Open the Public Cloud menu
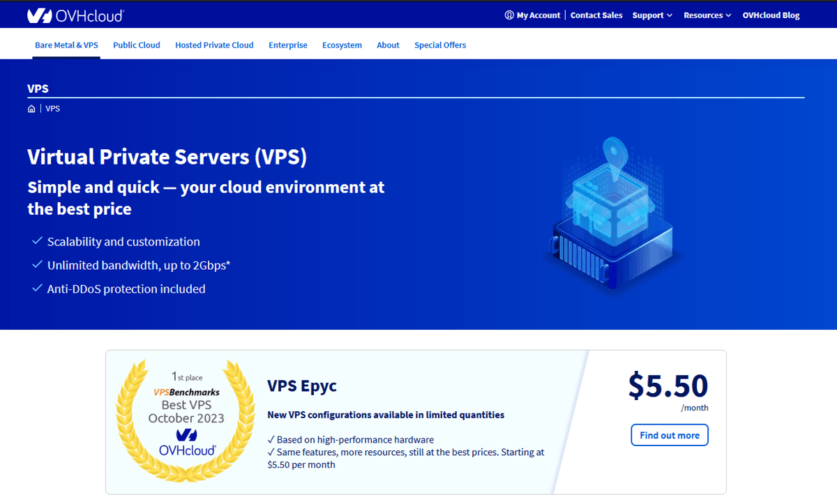837x504 pixels. (137, 45)
